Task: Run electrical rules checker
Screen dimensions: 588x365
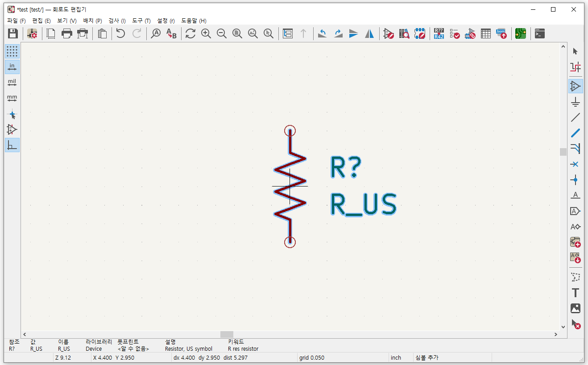Action: pos(455,33)
